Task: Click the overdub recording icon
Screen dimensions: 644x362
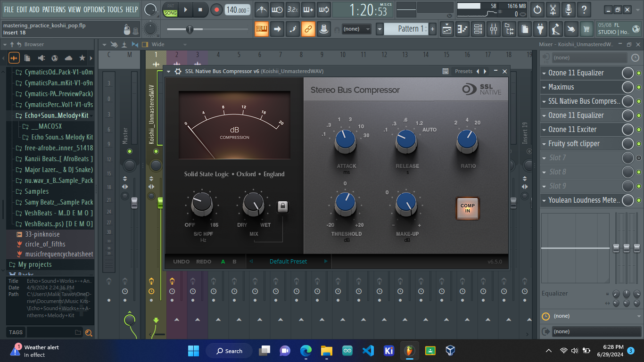Action: click(x=308, y=9)
